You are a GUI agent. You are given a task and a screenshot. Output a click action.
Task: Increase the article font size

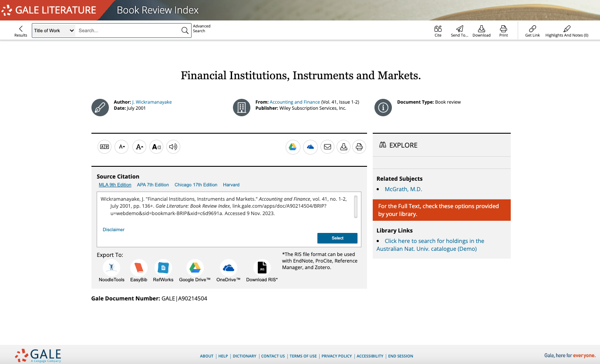point(139,147)
